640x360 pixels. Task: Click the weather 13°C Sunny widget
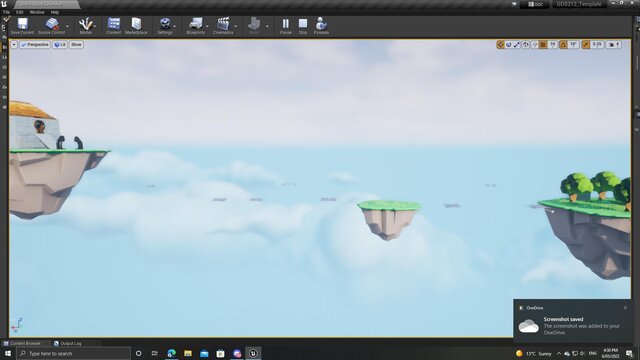[x=533, y=353]
